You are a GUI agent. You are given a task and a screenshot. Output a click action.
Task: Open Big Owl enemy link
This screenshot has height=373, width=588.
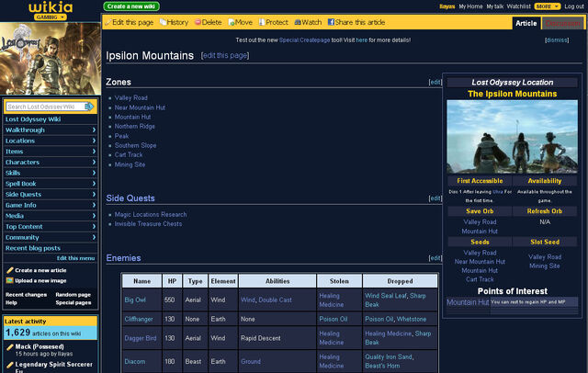(x=135, y=300)
